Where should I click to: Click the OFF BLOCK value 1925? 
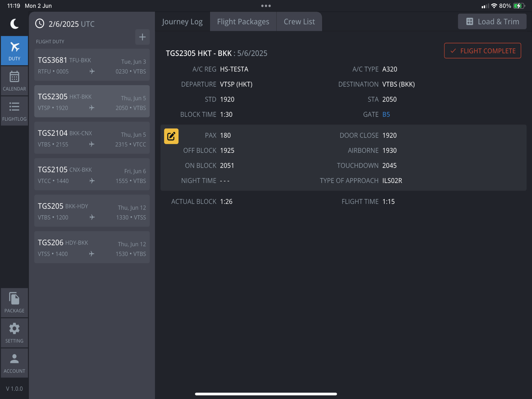coord(227,151)
